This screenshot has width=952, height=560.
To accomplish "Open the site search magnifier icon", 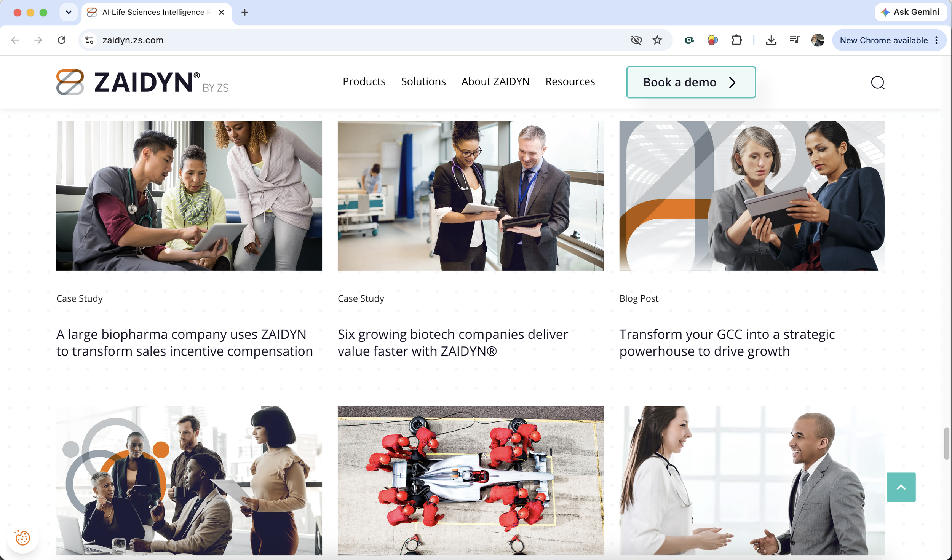I will point(877,82).
